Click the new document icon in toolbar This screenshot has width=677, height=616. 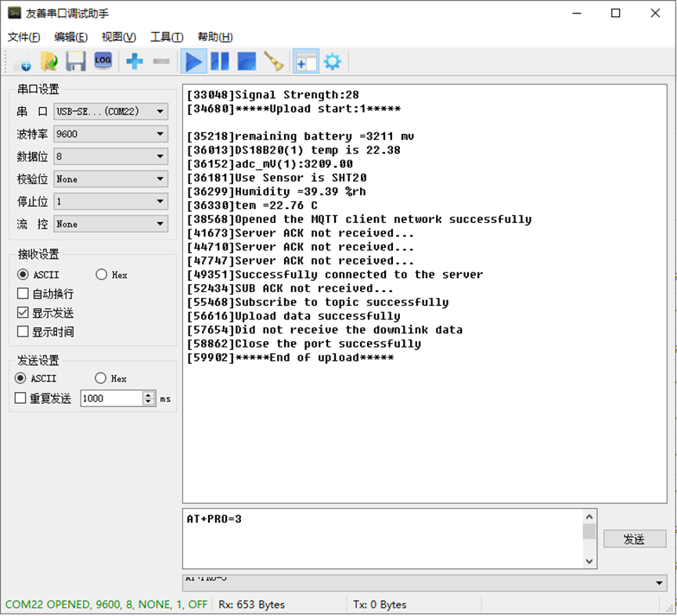(23, 62)
